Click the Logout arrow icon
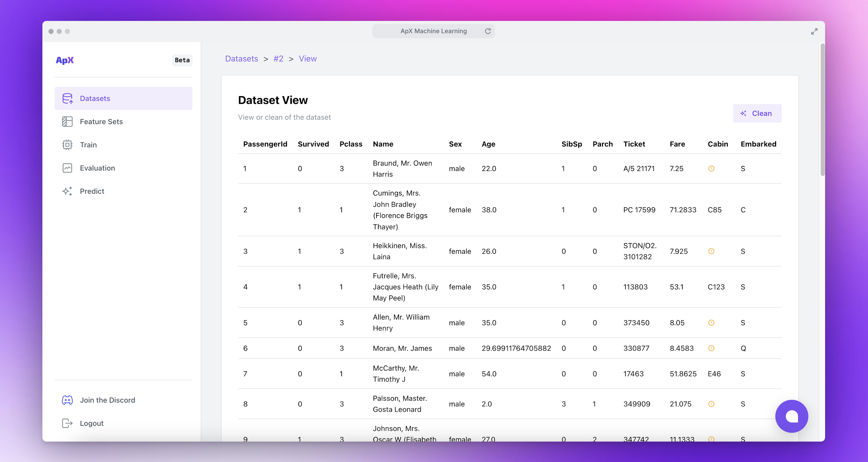868x462 pixels. pos(67,423)
